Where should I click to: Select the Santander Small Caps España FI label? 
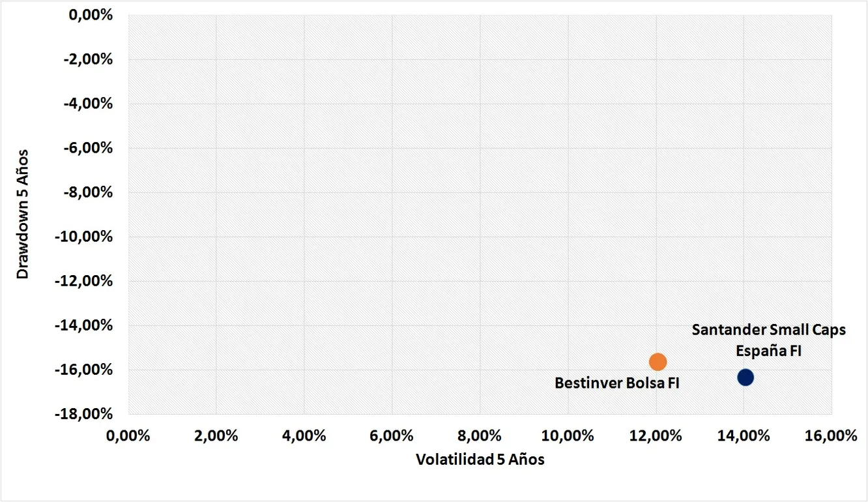(x=769, y=340)
